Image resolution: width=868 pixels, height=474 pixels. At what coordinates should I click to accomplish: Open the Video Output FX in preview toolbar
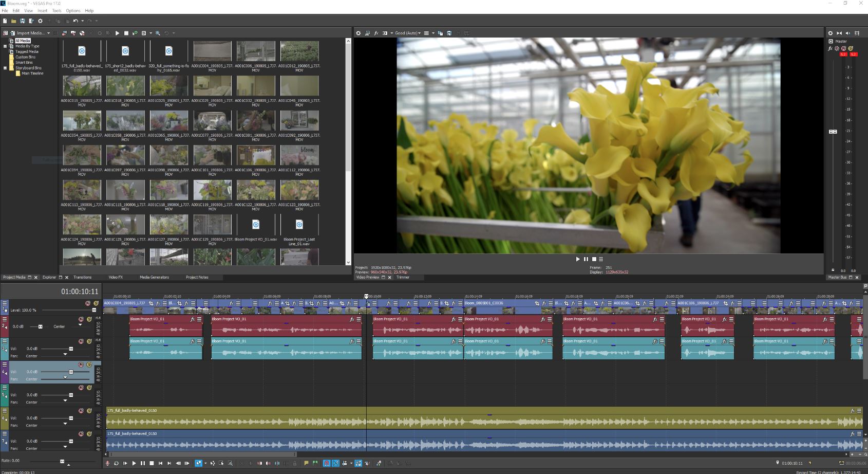tap(375, 32)
